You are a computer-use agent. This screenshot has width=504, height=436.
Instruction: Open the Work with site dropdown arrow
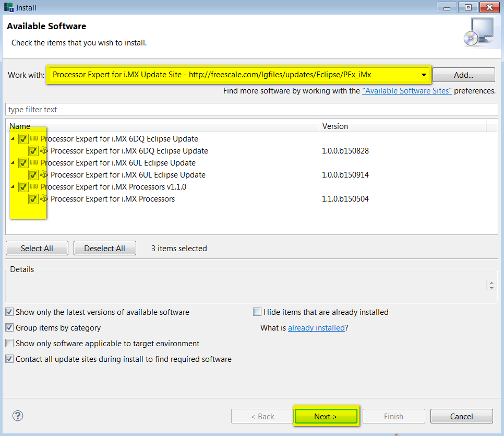pos(424,75)
